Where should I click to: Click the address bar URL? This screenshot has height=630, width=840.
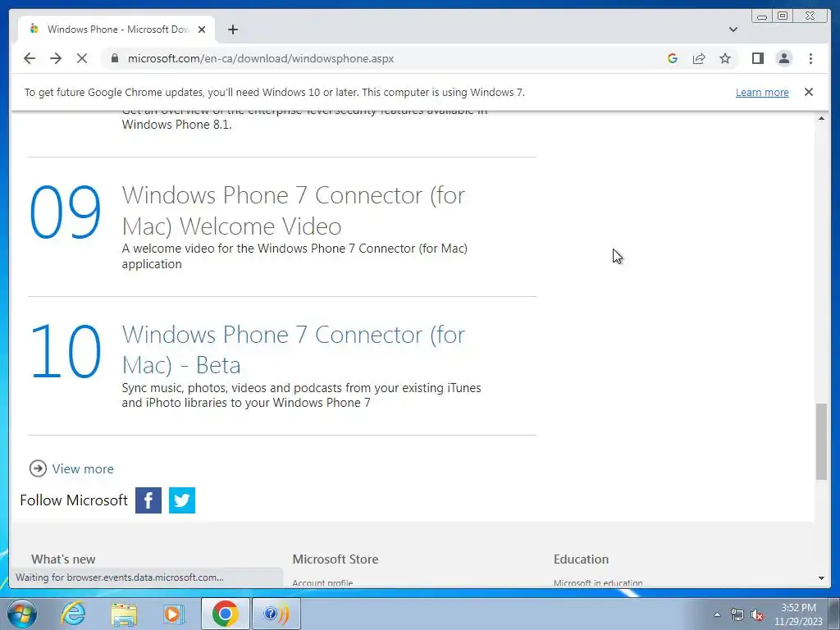click(x=260, y=58)
